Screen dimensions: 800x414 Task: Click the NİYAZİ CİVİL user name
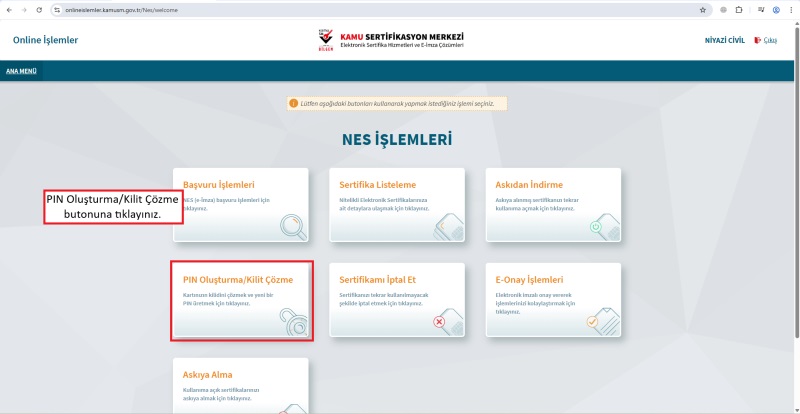(x=724, y=40)
